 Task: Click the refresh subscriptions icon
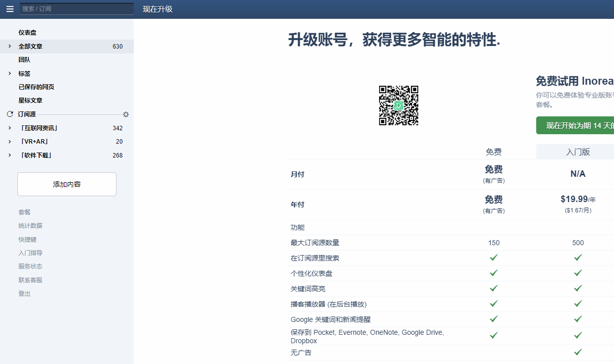coord(10,114)
